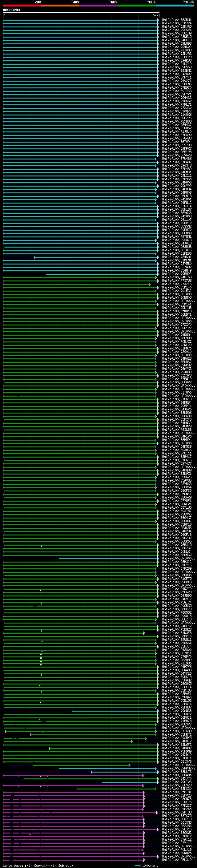Screen dimensions: 197x868
Task: Click the red 20% identity legend bar
Action: click(x=22, y=6)
